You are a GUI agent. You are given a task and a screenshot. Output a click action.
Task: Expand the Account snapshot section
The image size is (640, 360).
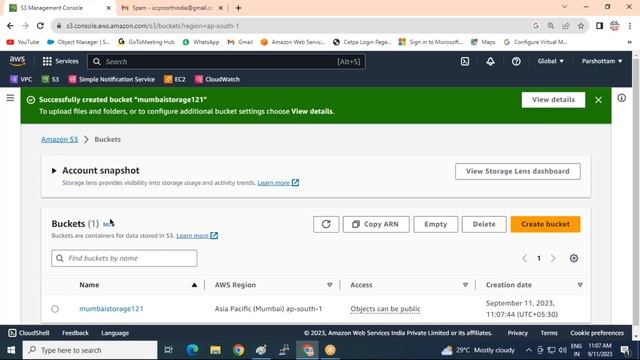(x=54, y=171)
